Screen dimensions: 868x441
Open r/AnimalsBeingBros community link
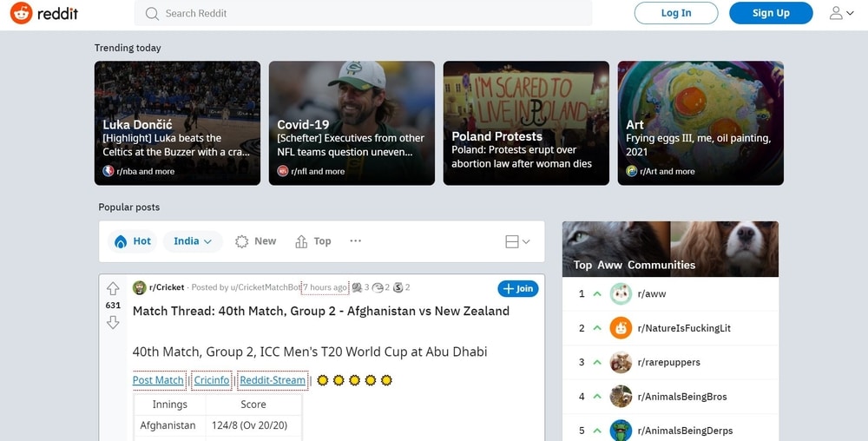point(682,397)
